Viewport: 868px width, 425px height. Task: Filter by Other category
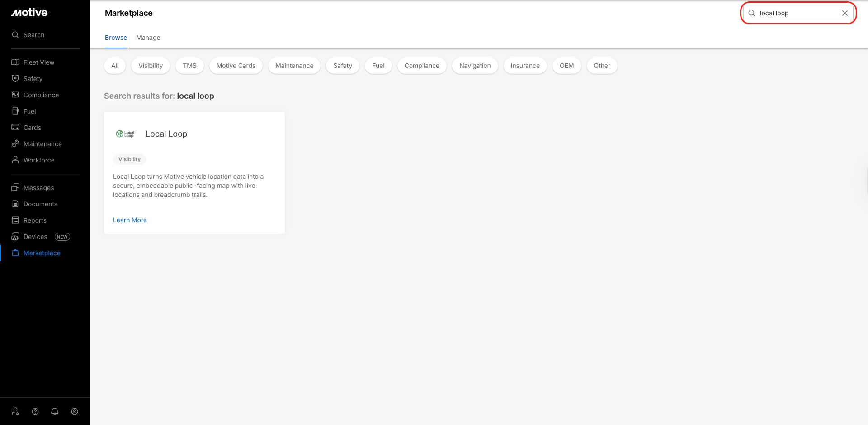(602, 66)
